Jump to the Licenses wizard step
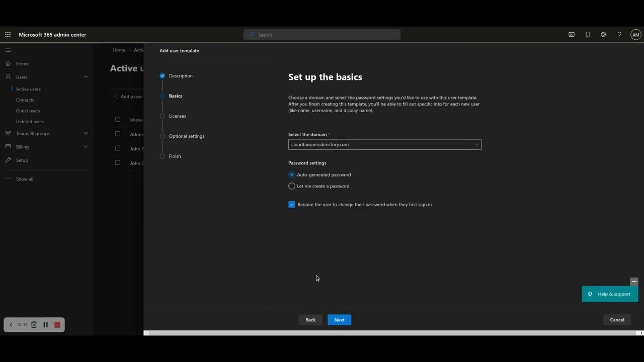Screen dimensions: 644x362 tap(178, 116)
